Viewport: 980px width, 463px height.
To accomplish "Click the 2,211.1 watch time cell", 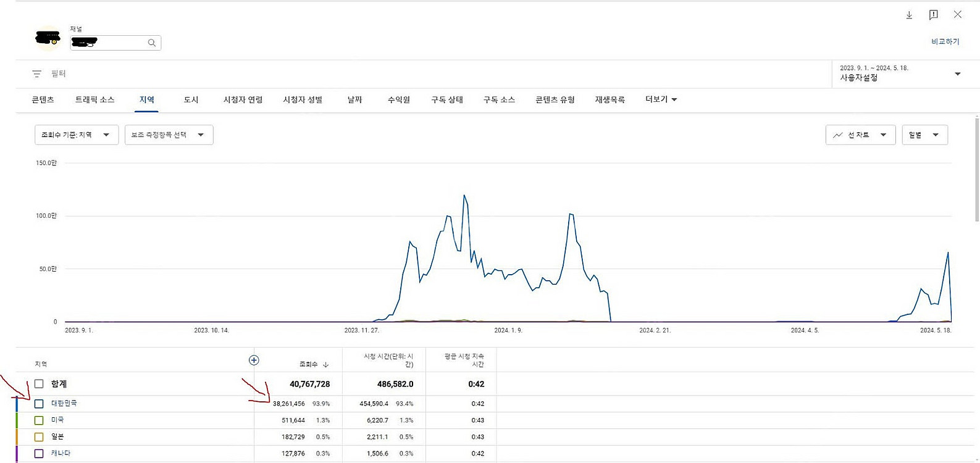I will [x=377, y=437].
